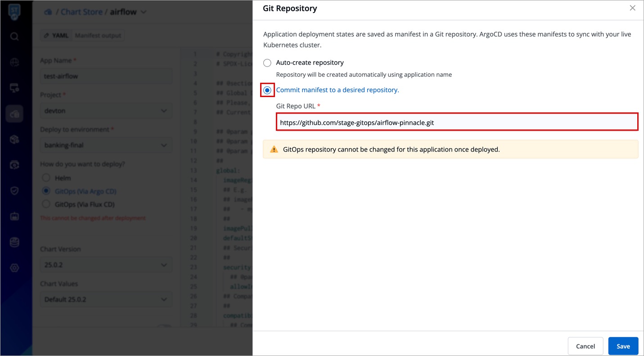The width and height of the screenshot is (644, 356).
Task: Click the ST logo at top of sidebar
Action: 14,12
